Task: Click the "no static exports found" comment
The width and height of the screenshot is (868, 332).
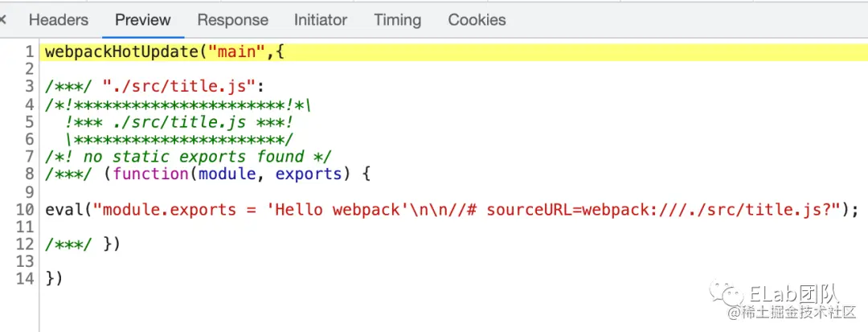Action: click(188, 157)
